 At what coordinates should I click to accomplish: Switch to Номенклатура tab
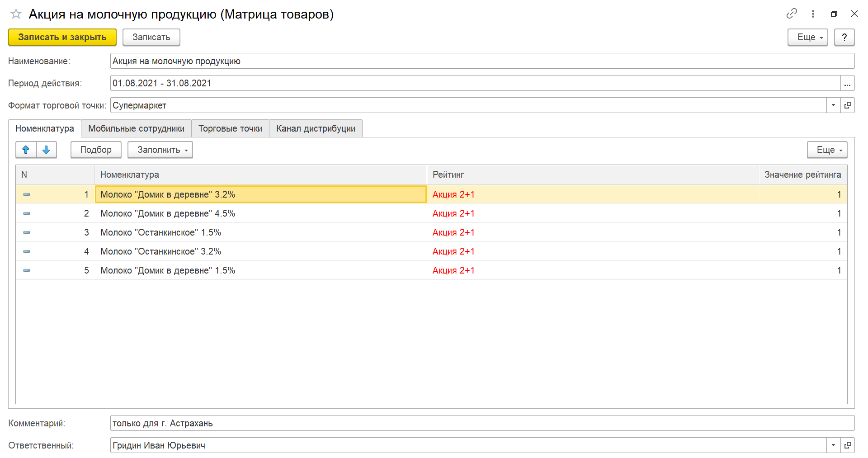(x=45, y=128)
